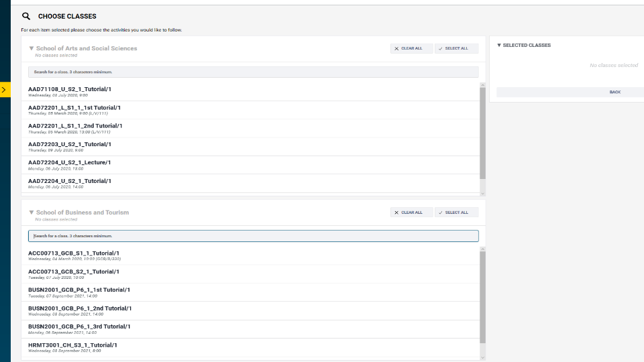Select class HRMT3001_CH_S3_1_Tutorial/1
Image resolution: width=644 pixels, height=362 pixels.
(250, 348)
